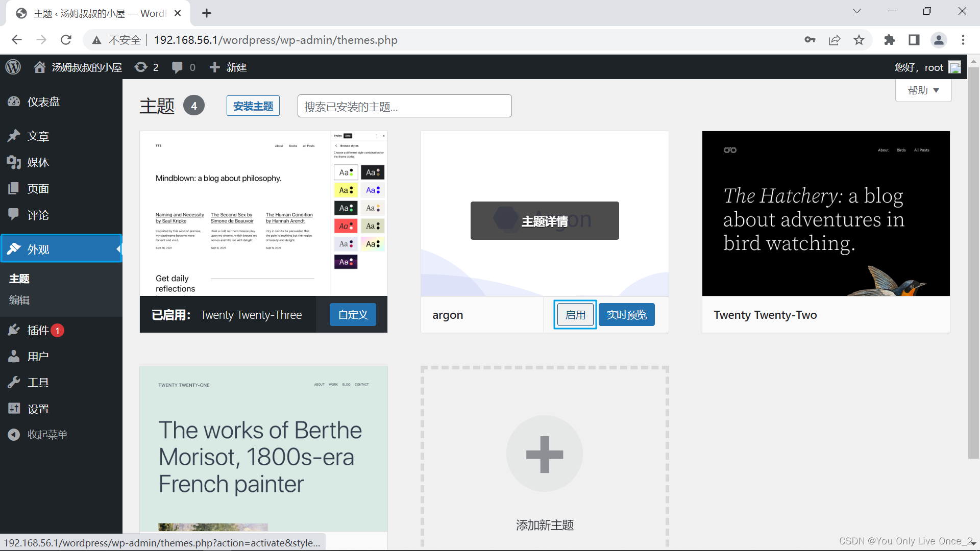Click 实时预览 for argon theme
980x551 pixels.
point(627,315)
